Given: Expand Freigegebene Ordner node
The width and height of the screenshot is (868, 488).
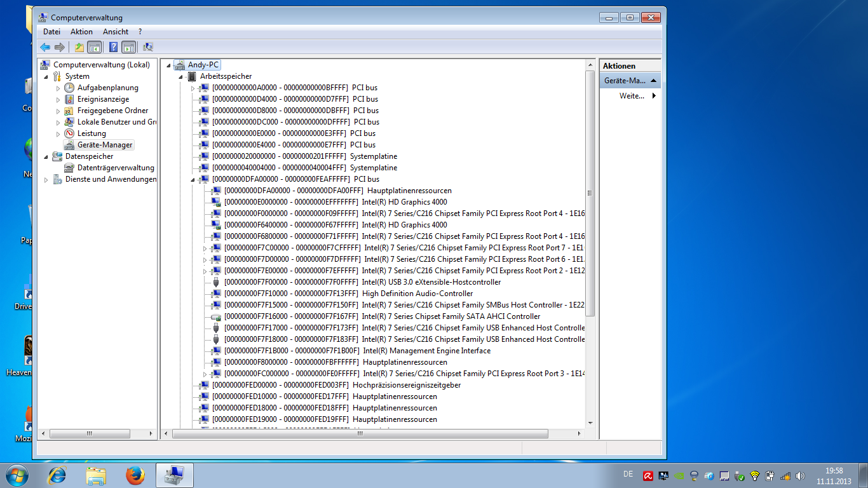Looking at the screenshot, I should [x=58, y=111].
